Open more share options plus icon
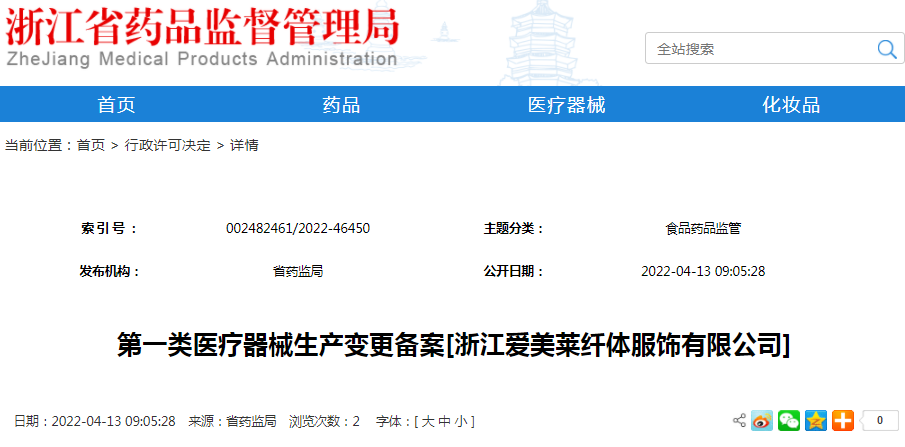This screenshot has width=905, height=447. 843,420
